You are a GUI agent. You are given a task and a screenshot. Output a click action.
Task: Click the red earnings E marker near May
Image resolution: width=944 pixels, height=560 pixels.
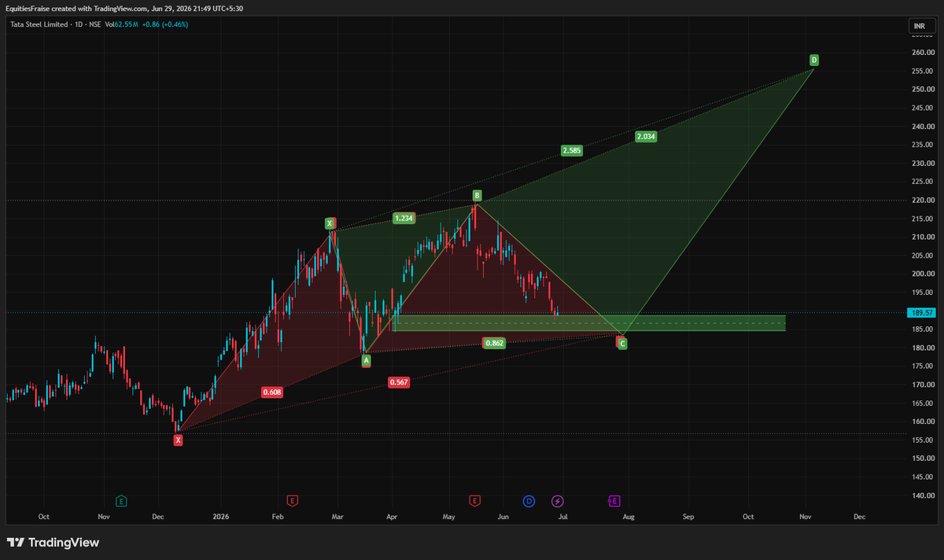[474, 500]
